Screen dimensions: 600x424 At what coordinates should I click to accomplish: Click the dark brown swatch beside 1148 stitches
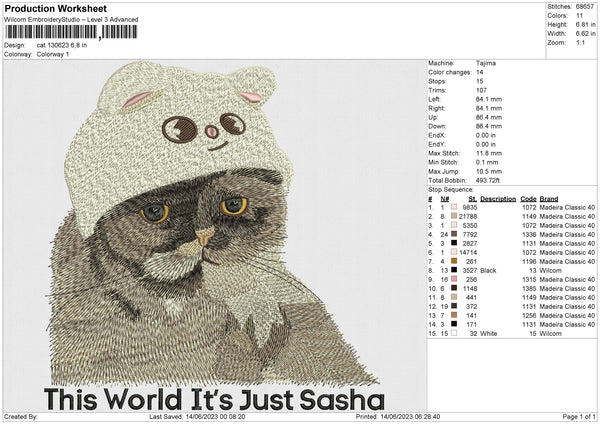(x=454, y=288)
